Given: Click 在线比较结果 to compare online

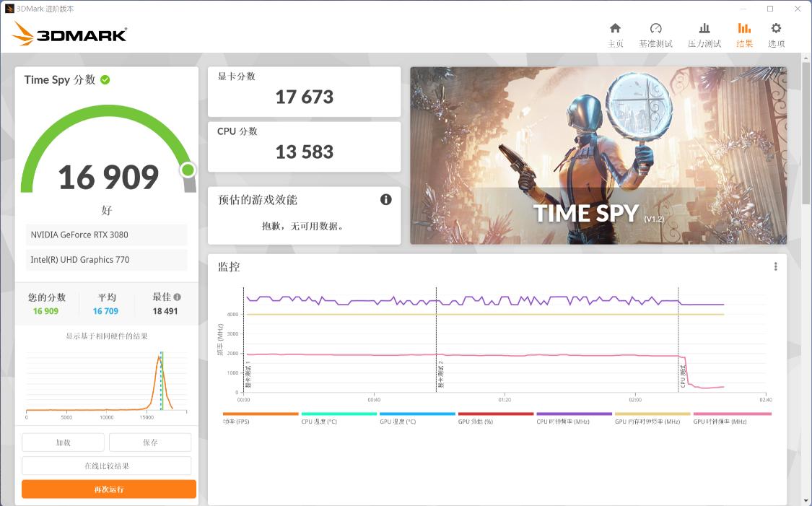Looking at the screenshot, I should tap(107, 466).
